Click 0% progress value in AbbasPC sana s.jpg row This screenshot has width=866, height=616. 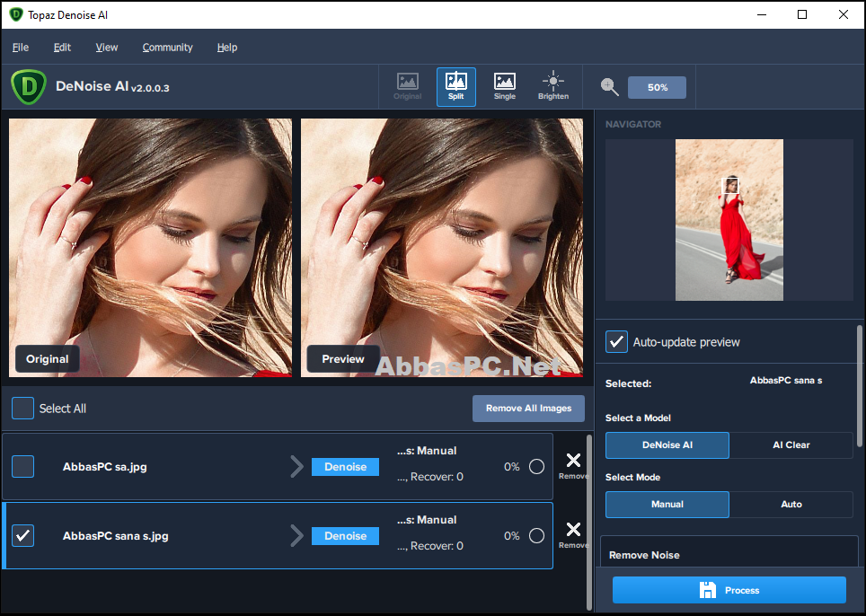click(x=511, y=536)
